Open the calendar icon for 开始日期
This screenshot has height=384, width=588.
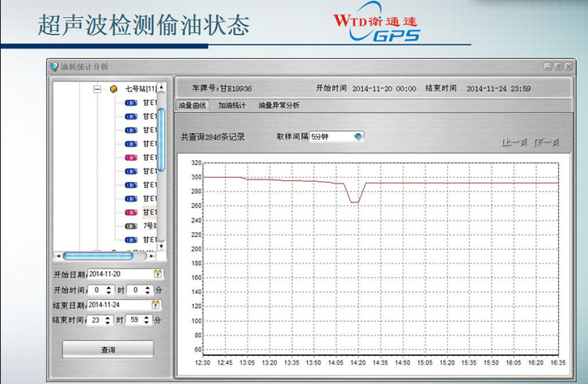coord(159,274)
